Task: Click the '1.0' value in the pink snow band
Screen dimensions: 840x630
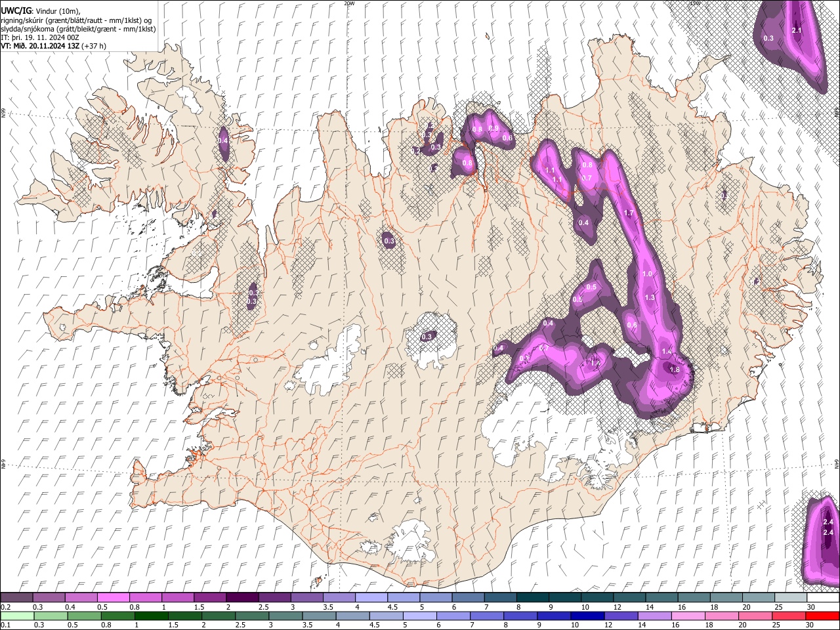Action: click(x=647, y=274)
